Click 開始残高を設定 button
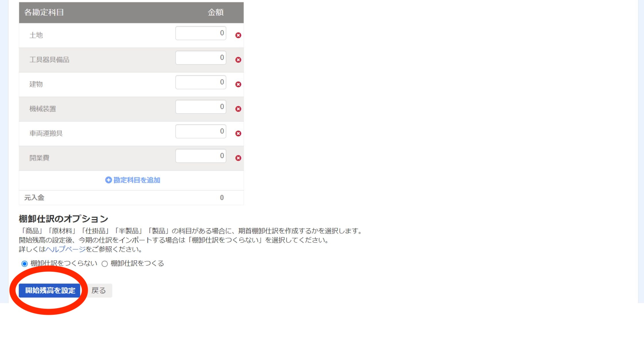Viewport: 644px width, 362px height. [50, 290]
